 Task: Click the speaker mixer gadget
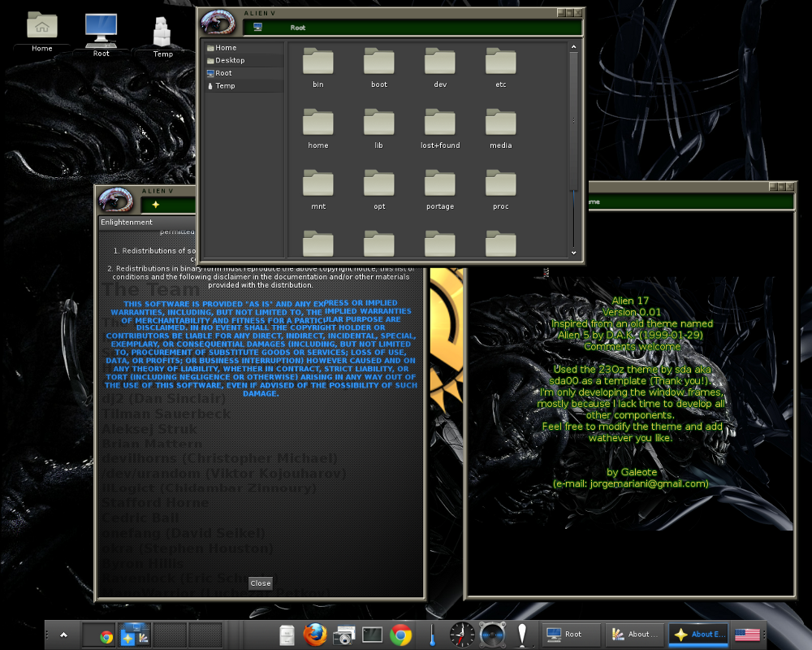coord(492,635)
